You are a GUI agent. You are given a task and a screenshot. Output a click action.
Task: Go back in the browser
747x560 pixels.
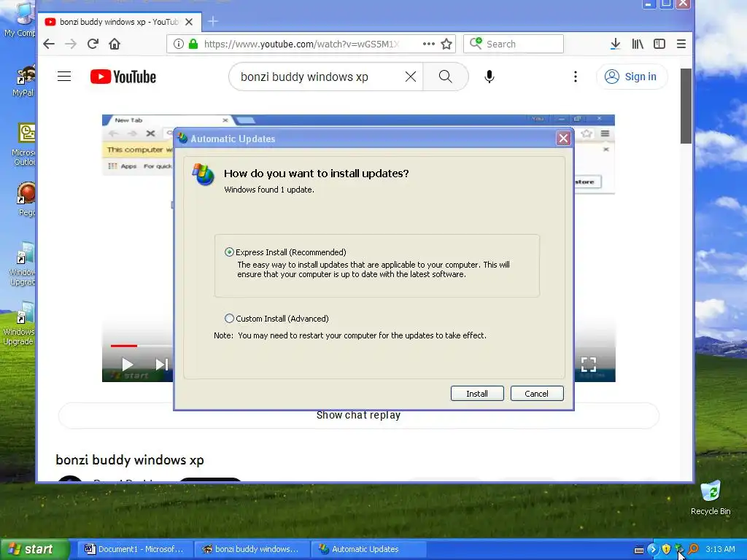tap(49, 44)
